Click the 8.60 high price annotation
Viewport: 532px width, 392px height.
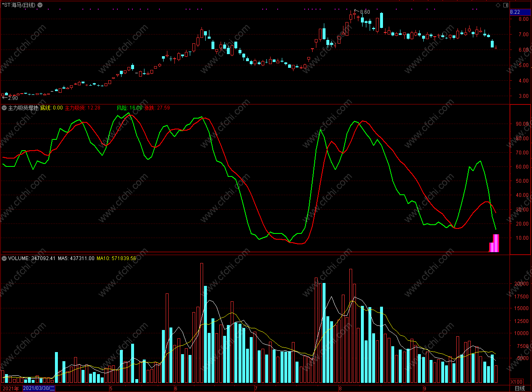click(365, 12)
